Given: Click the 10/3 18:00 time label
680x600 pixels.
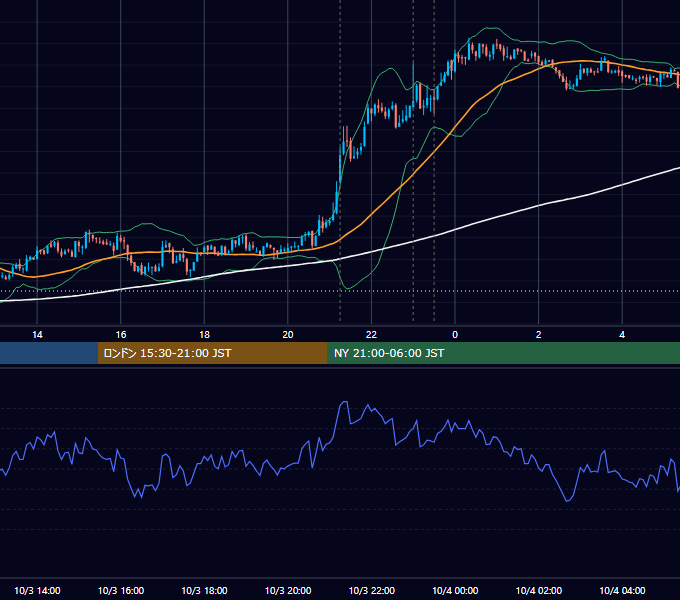Looking at the screenshot, I should [x=204, y=590].
